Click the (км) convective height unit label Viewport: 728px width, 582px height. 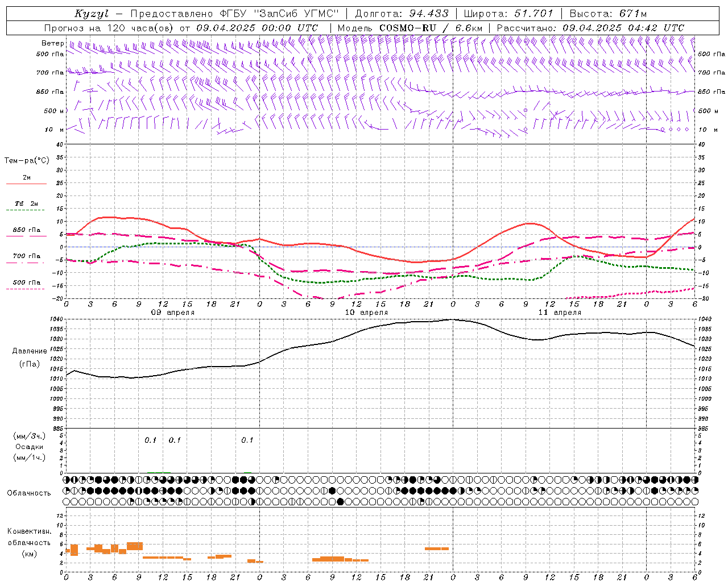pos(29,554)
